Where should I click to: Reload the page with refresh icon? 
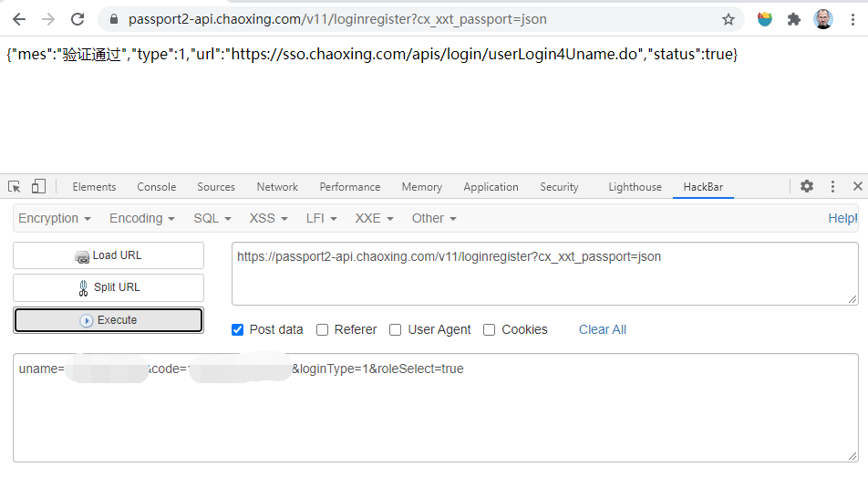[77, 19]
